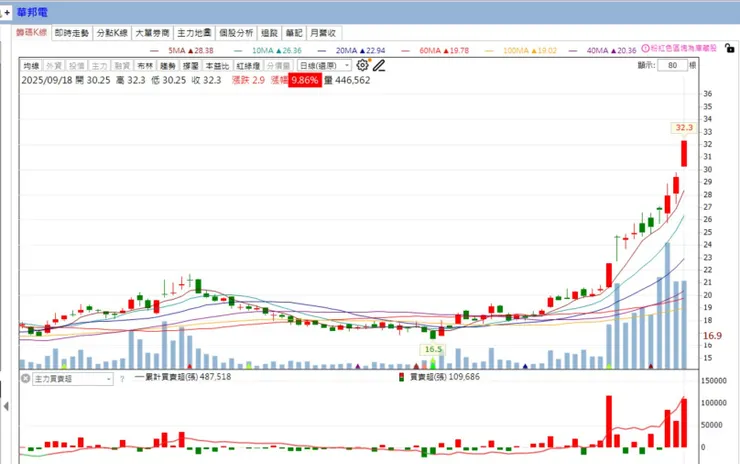Image resolution: width=740 pixels, height=464 pixels.
Task: Click the 32.3 high price label
Action: coord(684,127)
